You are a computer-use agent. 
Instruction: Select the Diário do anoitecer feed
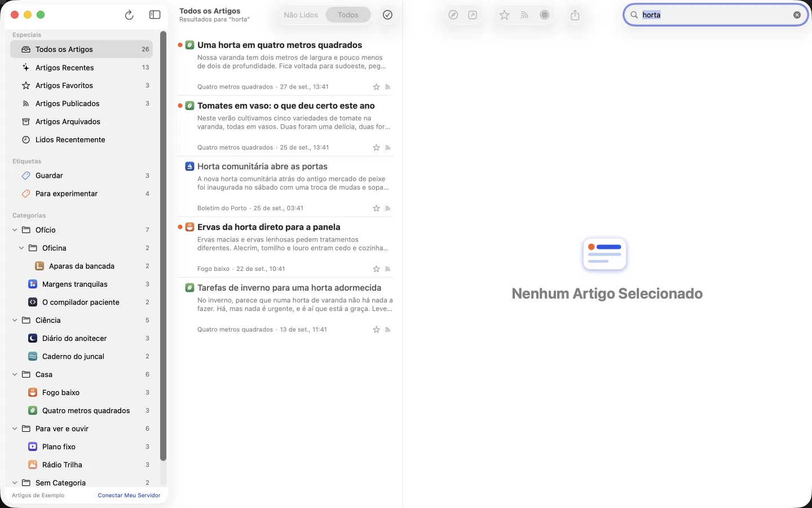tap(82, 339)
